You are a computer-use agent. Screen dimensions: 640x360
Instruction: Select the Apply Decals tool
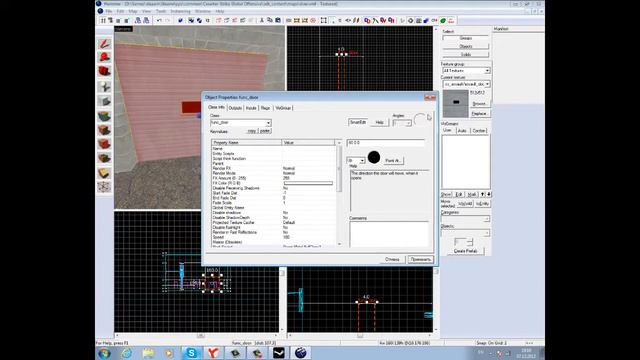104,144
